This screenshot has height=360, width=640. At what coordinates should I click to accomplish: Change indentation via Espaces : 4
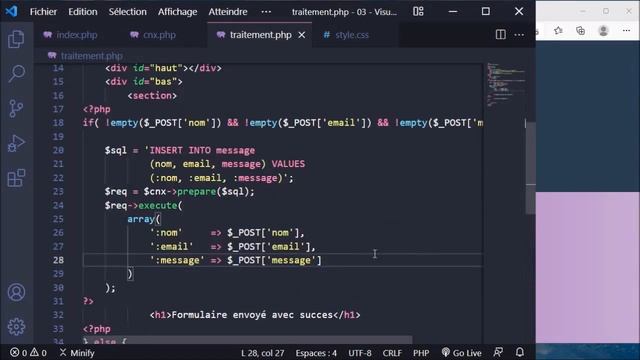316,353
